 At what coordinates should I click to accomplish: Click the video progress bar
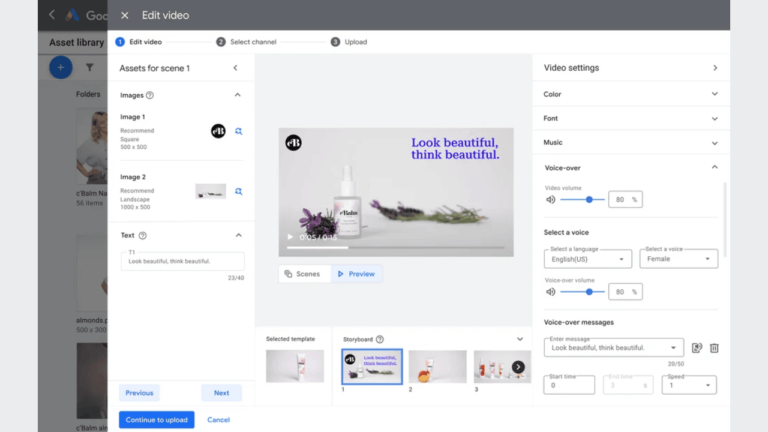[x=396, y=248]
